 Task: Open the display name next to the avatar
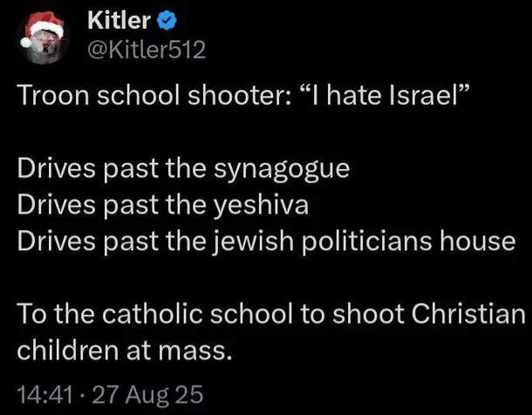tap(119, 20)
